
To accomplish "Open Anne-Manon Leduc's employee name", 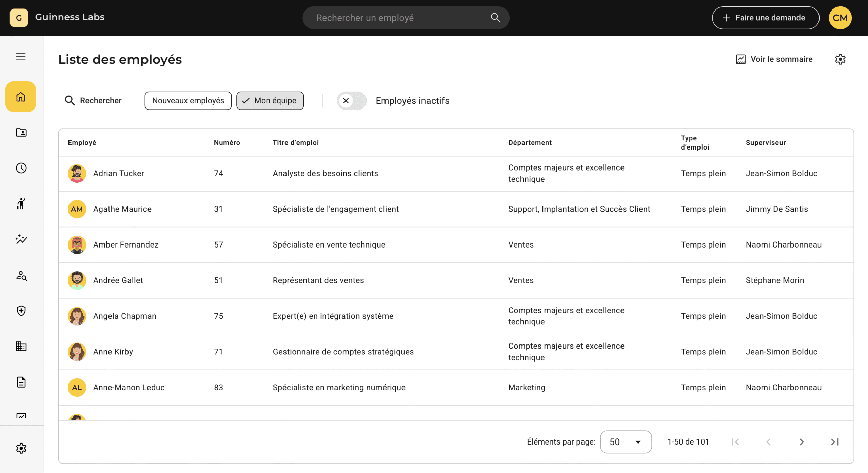I will tap(129, 388).
